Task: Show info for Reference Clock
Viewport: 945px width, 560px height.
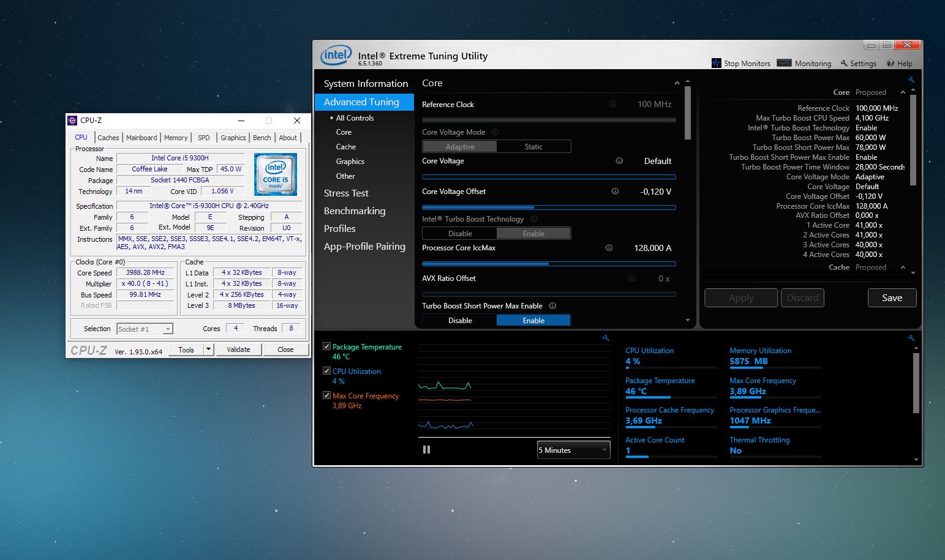Action: coord(612,104)
